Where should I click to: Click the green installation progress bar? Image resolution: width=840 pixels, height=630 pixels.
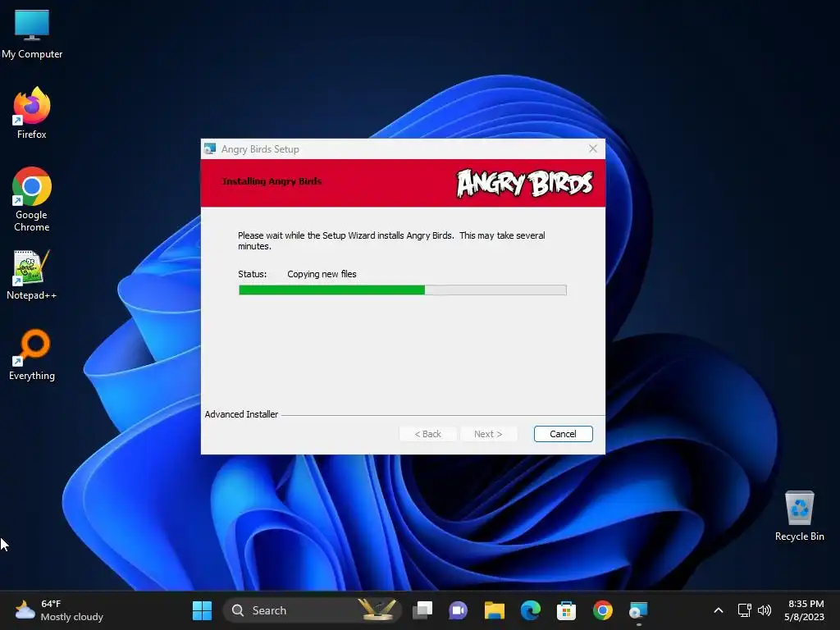click(x=402, y=290)
